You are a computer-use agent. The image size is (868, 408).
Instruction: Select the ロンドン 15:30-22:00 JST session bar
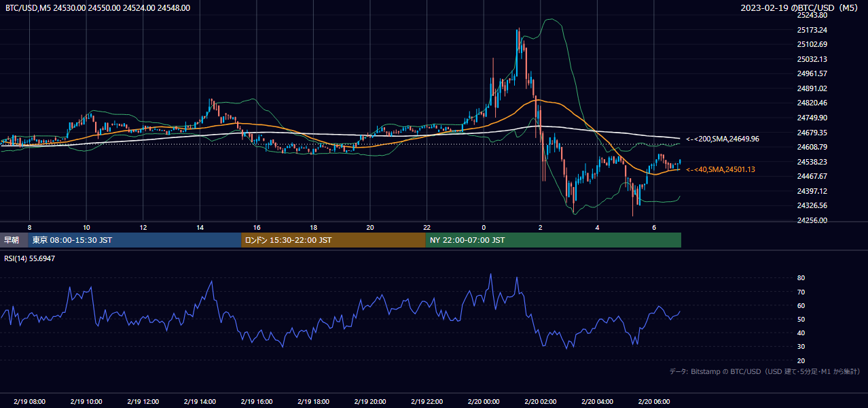pos(333,240)
